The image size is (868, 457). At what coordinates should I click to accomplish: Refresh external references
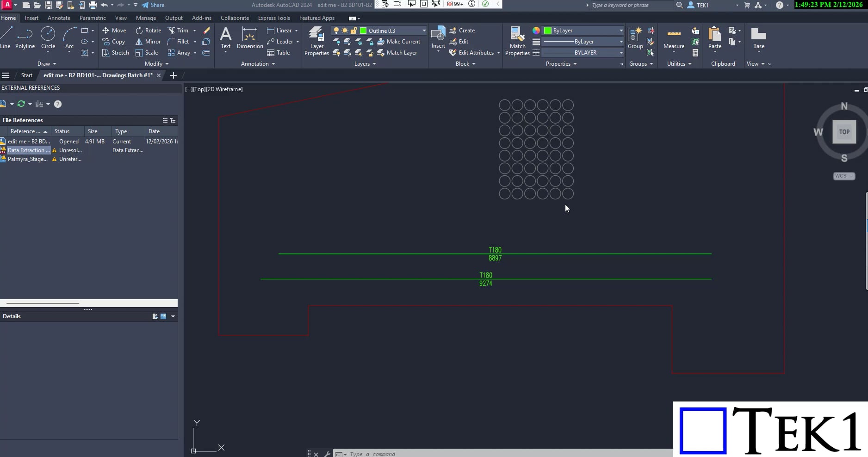pyautogui.click(x=21, y=104)
